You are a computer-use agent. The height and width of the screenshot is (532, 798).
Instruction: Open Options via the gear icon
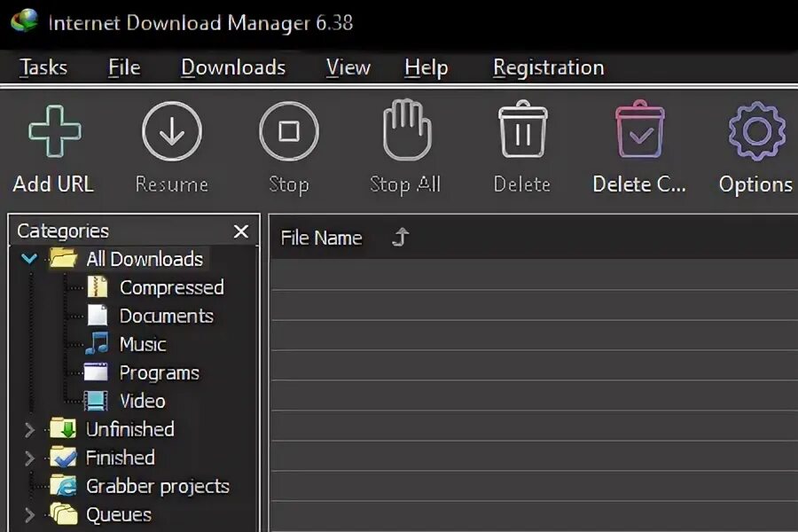(757, 131)
